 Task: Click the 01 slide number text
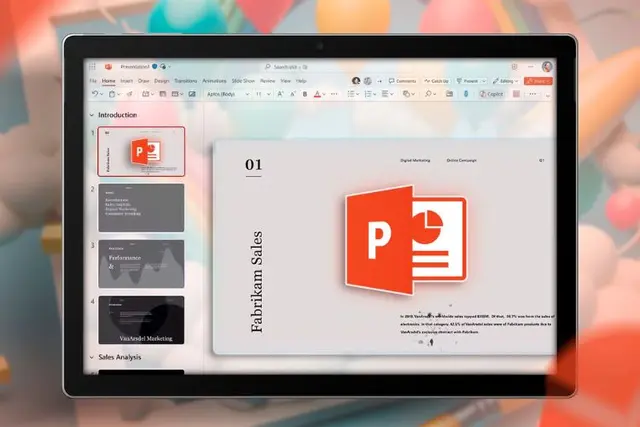click(x=253, y=165)
